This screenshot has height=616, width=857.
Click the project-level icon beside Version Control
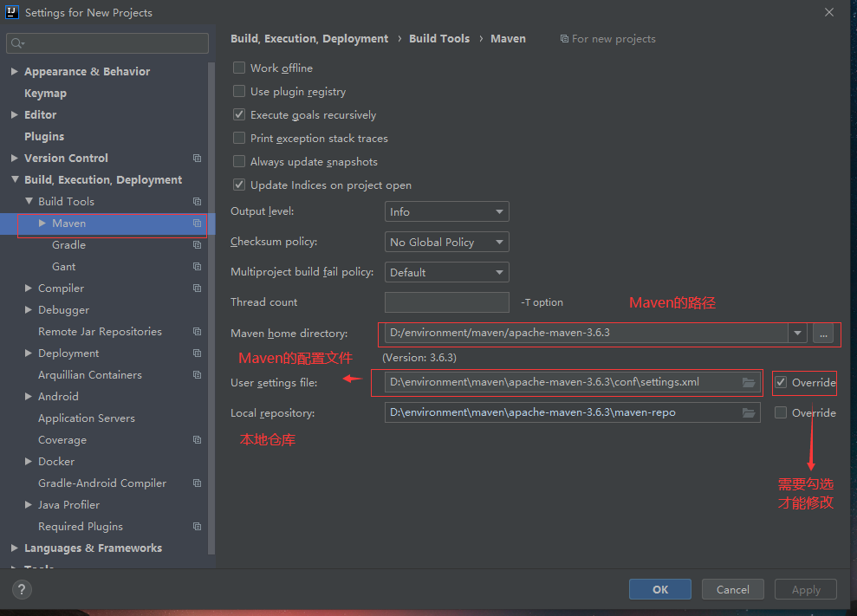pyautogui.click(x=198, y=158)
